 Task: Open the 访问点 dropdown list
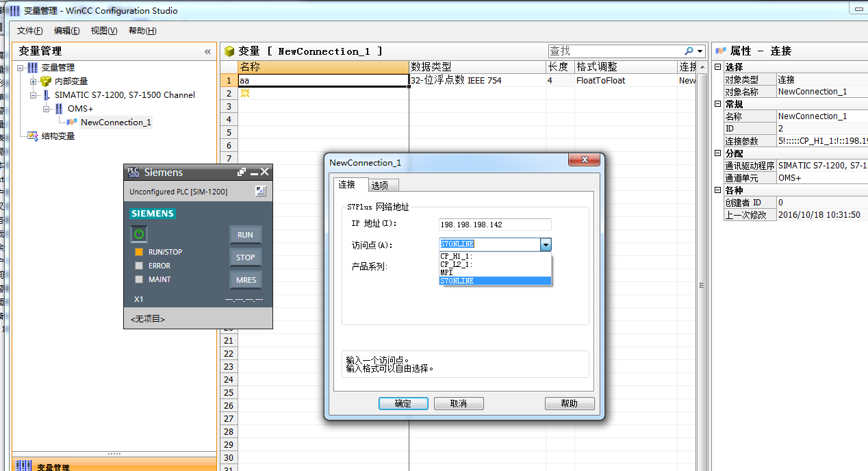click(545, 244)
